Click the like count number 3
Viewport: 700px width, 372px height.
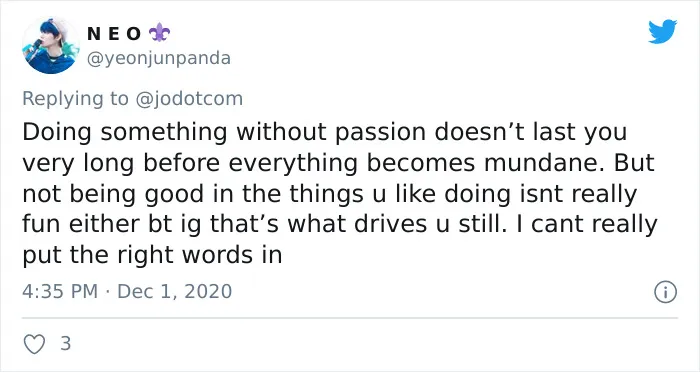coord(66,344)
